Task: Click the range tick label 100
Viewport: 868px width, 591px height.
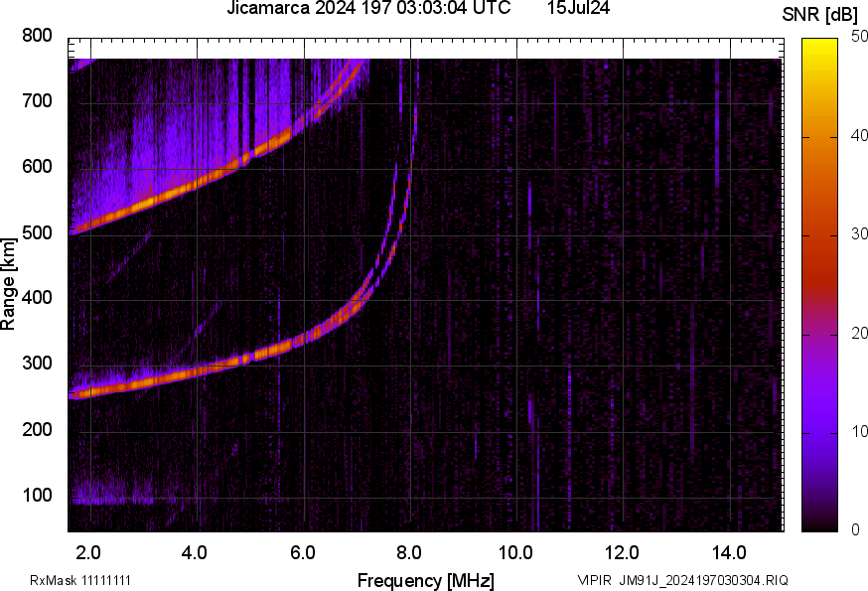Action: click(37, 495)
